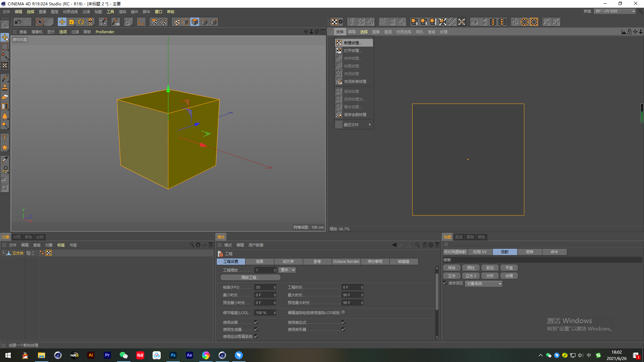Viewport: 644px width, 362px height.
Task: Switch to Octane Render tab
Action: pos(346,261)
